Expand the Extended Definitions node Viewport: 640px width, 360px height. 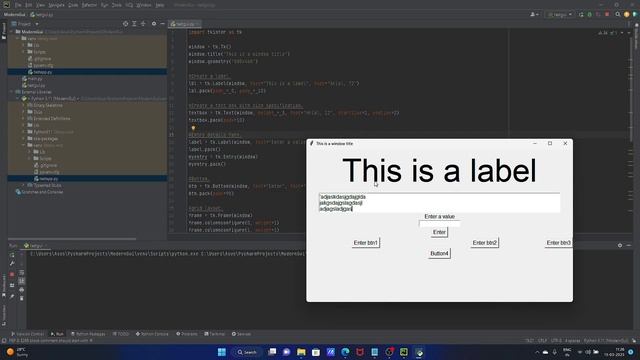(x=24, y=118)
